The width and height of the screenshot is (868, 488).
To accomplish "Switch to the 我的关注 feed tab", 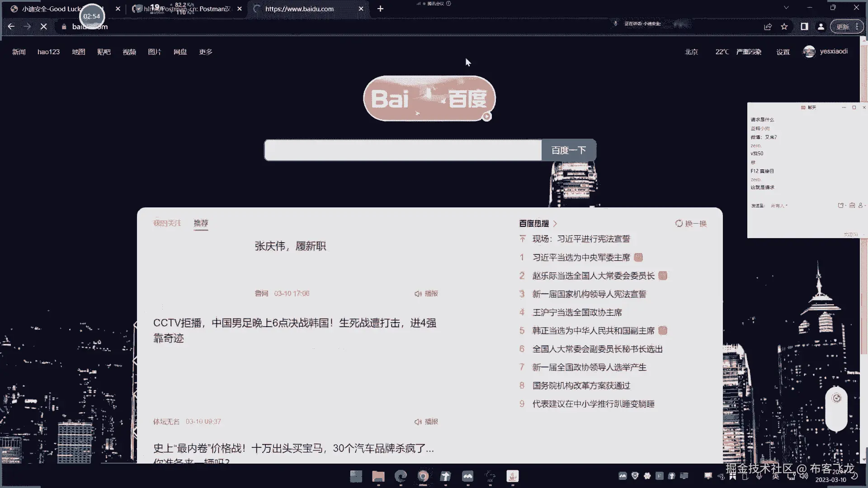I will [x=167, y=223].
